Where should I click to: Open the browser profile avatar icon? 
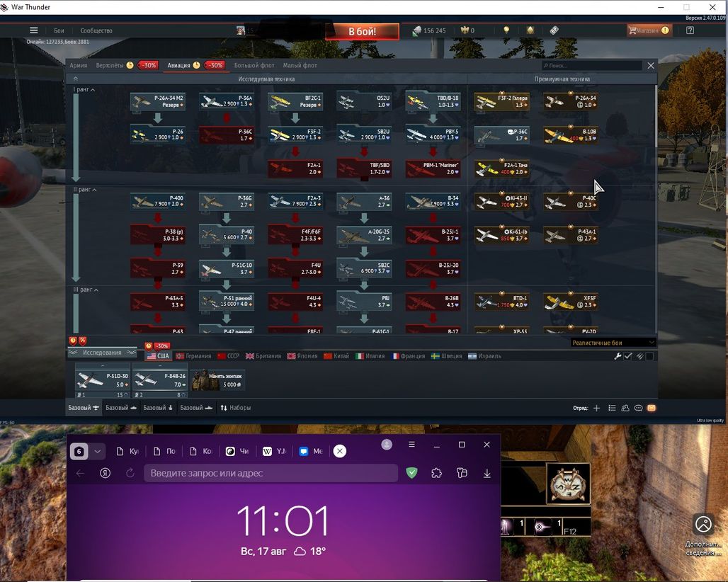click(387, 445)
